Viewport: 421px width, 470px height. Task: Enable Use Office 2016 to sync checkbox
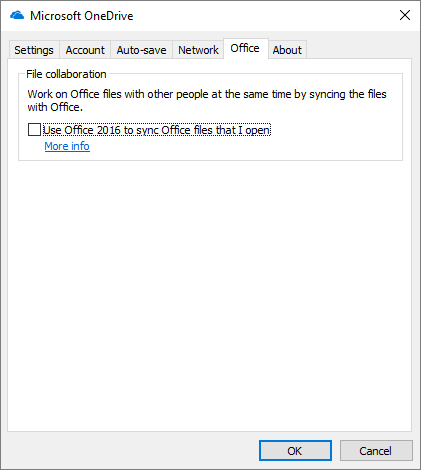click(x=34, y=130)
